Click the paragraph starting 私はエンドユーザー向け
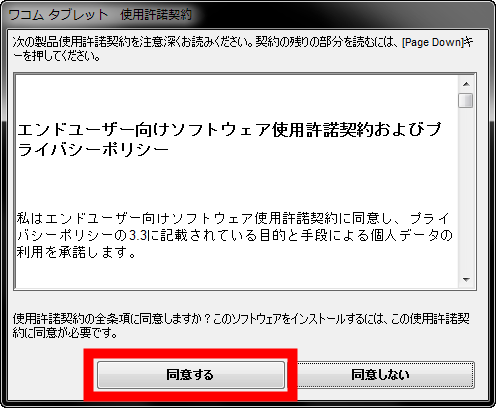 coord(235,235)
